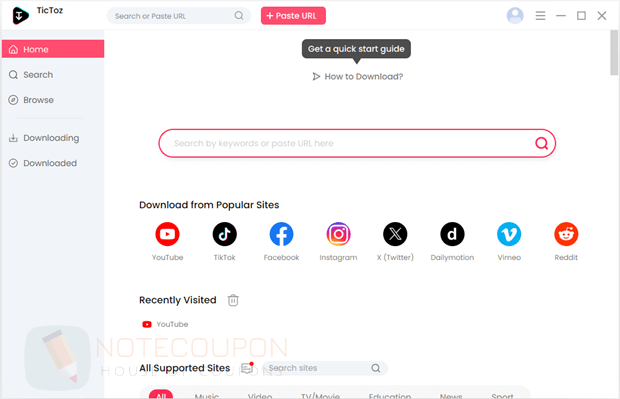
Task: Click the Downloading tray icon in sidebar
Action: [x=13, y=138]
